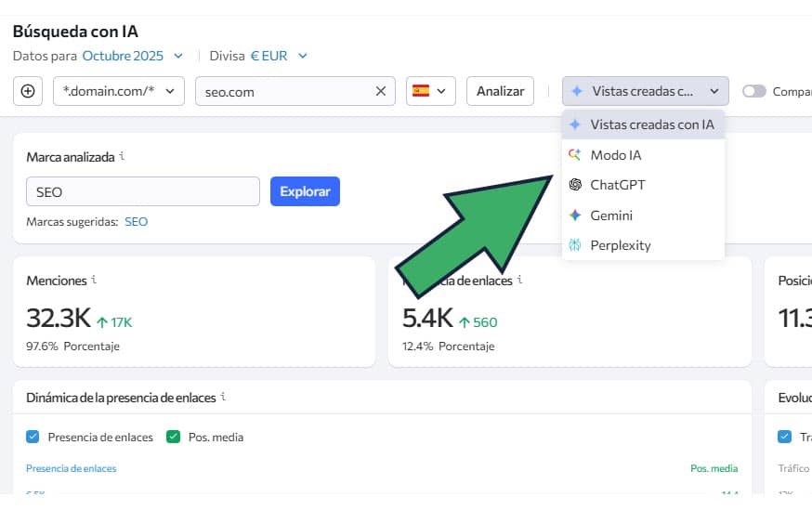Click info icon next to Marca analizada
Screen dimensions: 812x510
[123, 156]
